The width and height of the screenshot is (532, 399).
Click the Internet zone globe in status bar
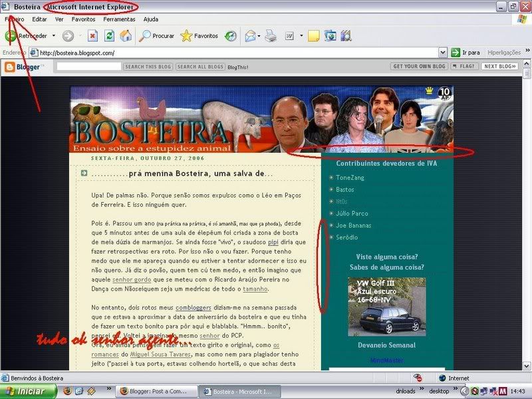pos(442,378)
